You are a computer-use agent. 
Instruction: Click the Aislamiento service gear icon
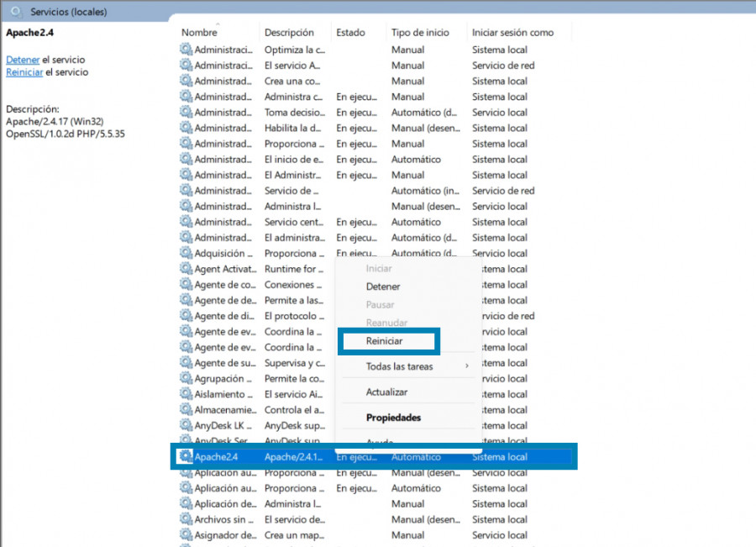point(186,394)
